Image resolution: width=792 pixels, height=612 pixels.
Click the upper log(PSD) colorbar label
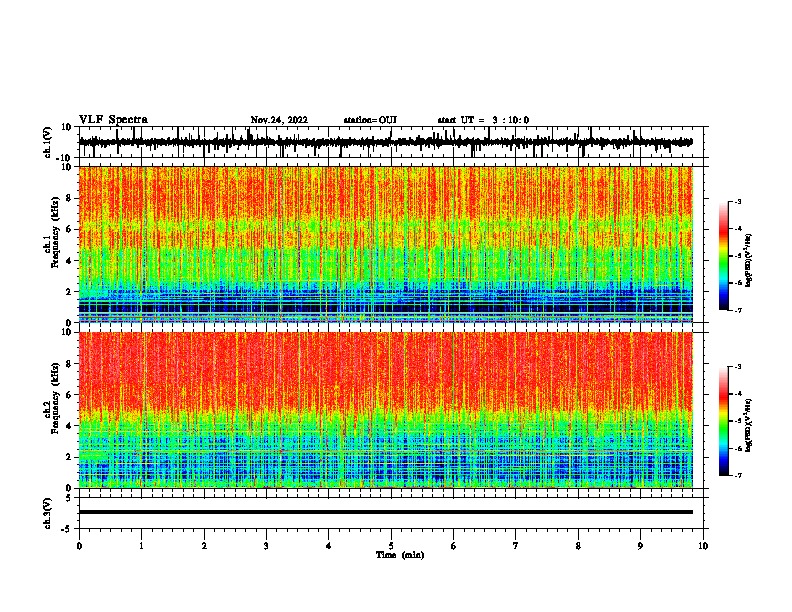click(x=748, y=260)
